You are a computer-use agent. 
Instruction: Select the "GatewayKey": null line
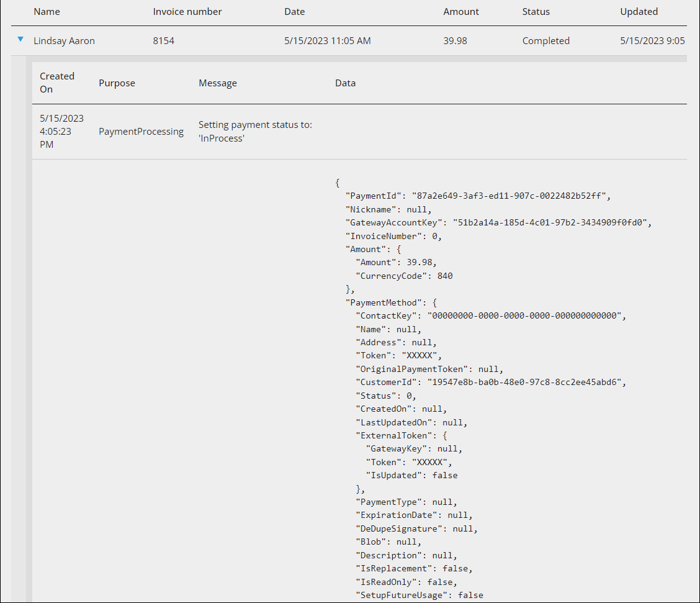coord(414,448)
